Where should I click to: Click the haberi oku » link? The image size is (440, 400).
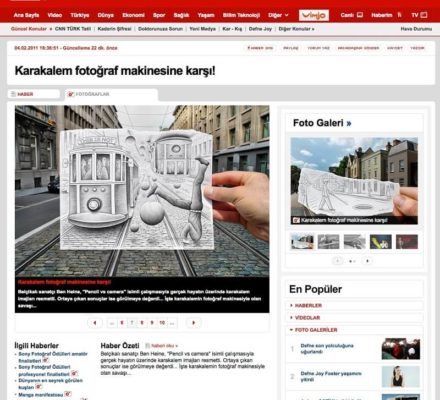(x=164, y=346)
